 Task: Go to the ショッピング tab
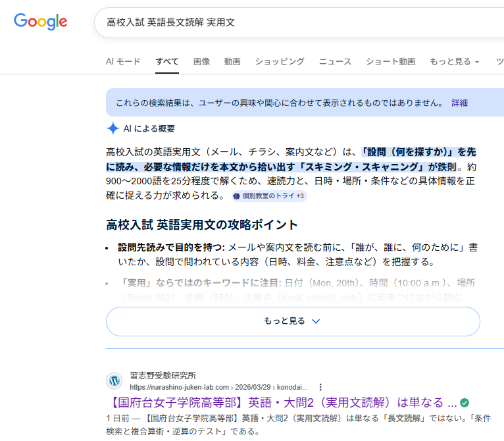pos(280,62)
